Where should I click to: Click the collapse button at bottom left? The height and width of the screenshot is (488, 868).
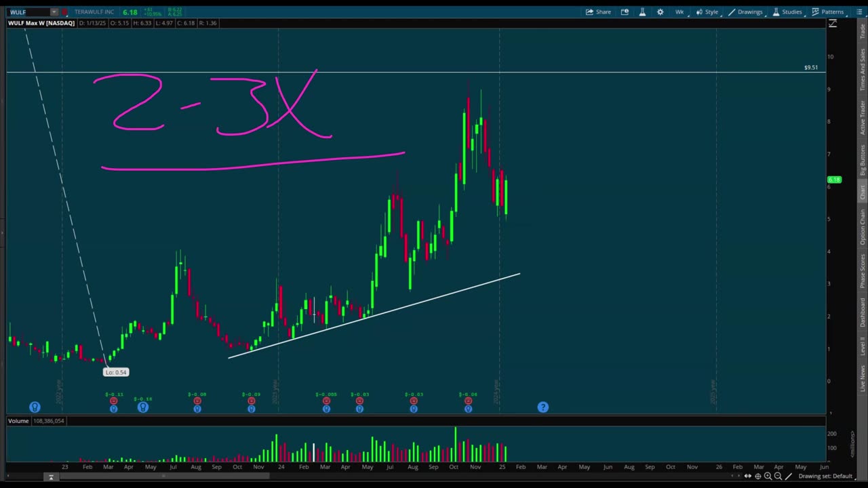(51, 477)
